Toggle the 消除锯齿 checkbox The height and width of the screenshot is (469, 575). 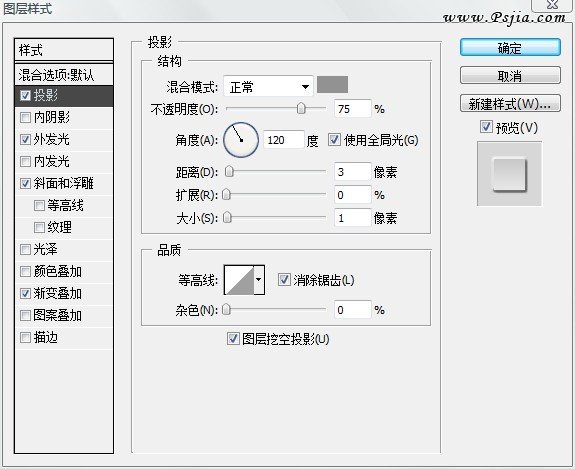284,280
